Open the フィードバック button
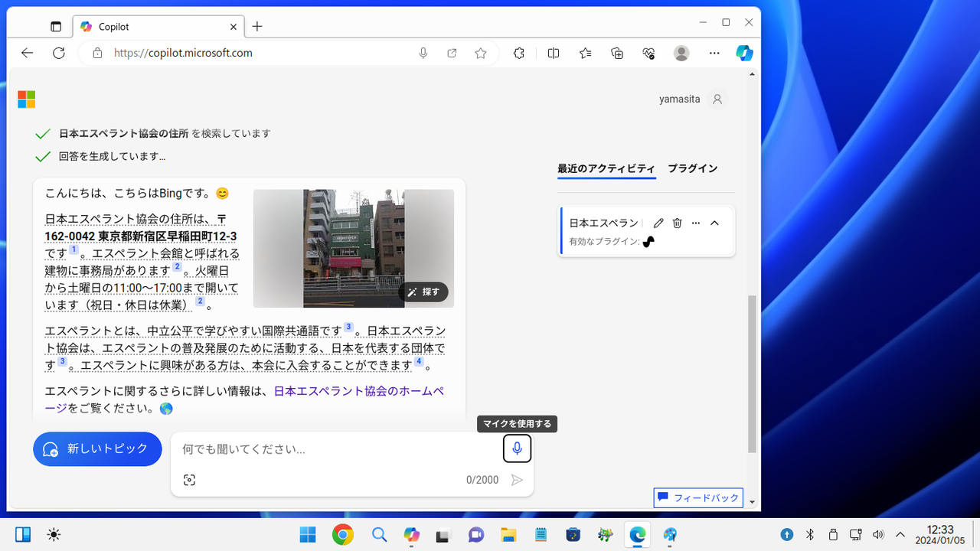This screenshot has height=551, width=980. point(698,498)
